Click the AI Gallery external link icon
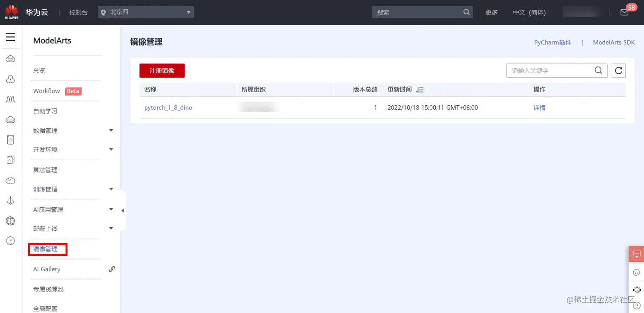 112,269
